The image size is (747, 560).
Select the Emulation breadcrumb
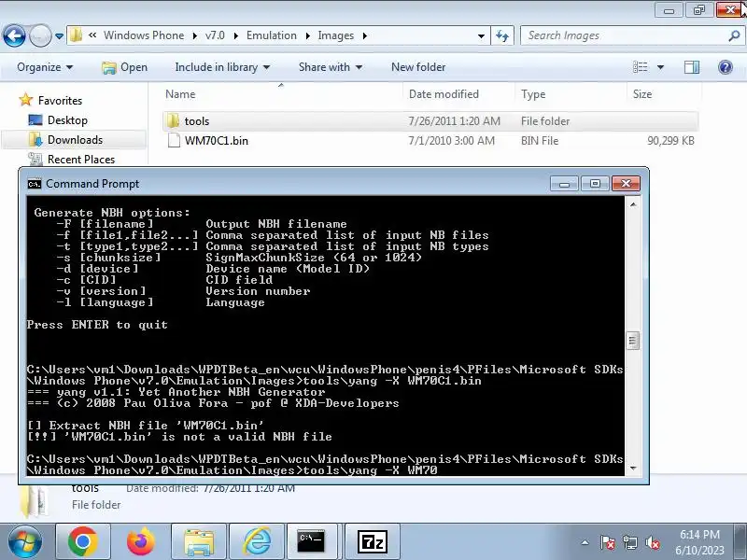271,35
